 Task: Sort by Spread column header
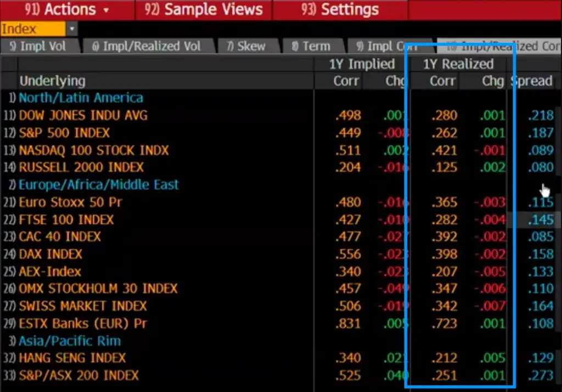point(532,81)
